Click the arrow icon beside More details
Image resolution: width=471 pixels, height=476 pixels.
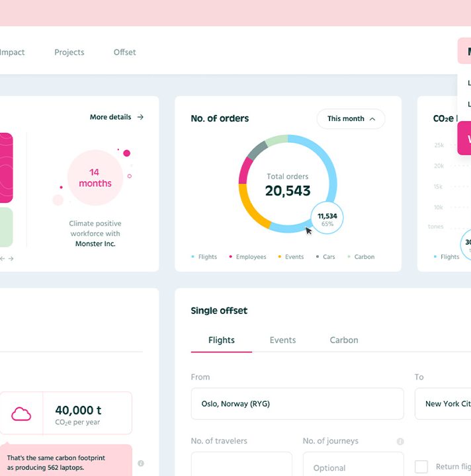click(x=140, y=117)
